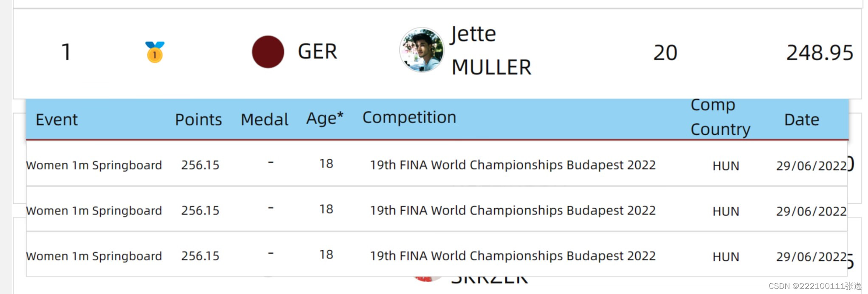The height and width of the screenshot is (294, 868).
Task: Select first Women 1m Springboard event row
Action: point(437,164)
